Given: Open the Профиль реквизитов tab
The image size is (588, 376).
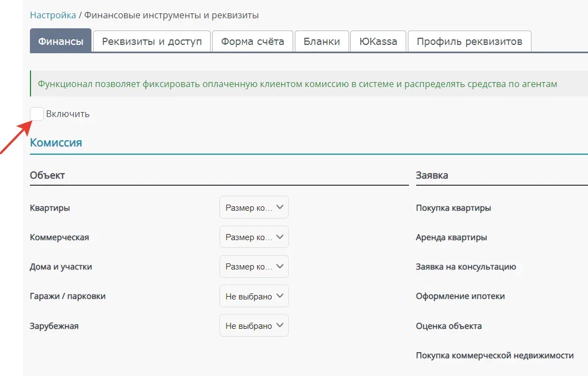Looking at the screenshot, I should click(x=469, y=41).
